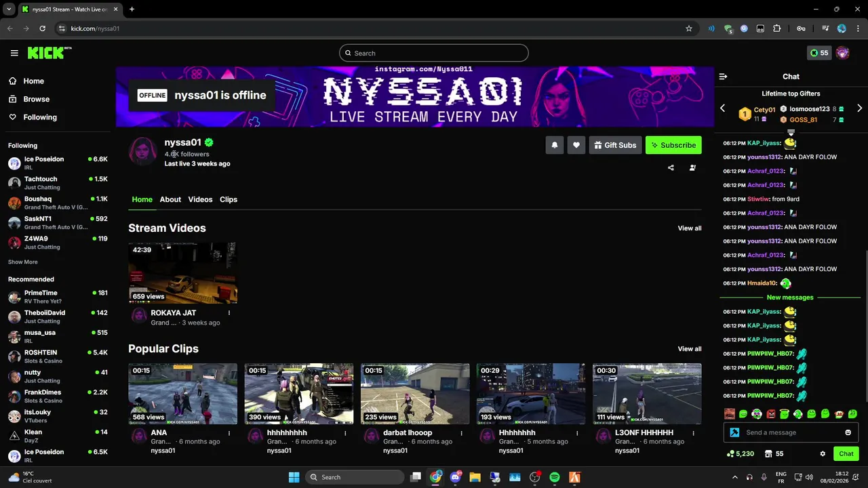Open options menu for Hhhhhhhhh 193-views clip
868x488 pixels.
point(577,433)
